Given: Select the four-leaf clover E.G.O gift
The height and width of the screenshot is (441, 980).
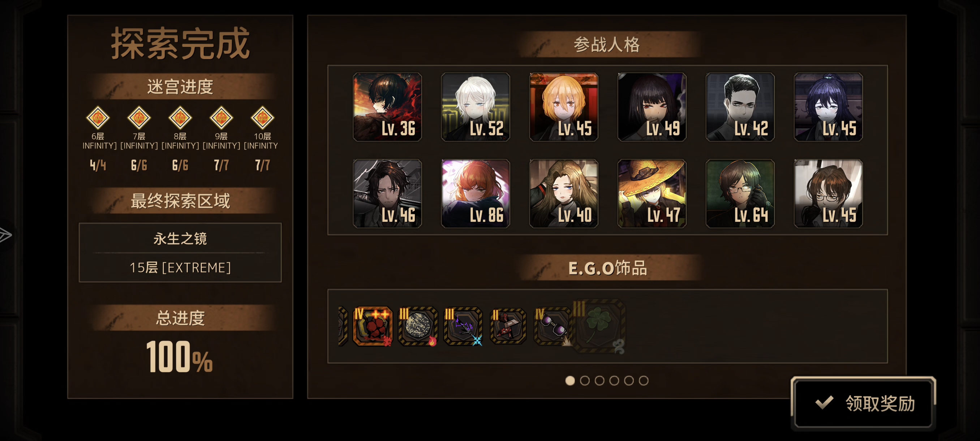Looking at the screenshot, I should [599, 326].
